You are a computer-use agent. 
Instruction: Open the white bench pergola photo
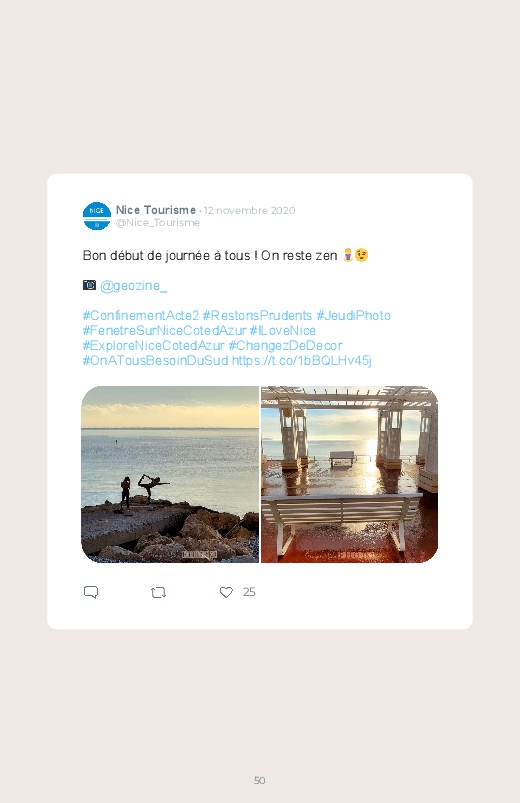coord(349,474)
